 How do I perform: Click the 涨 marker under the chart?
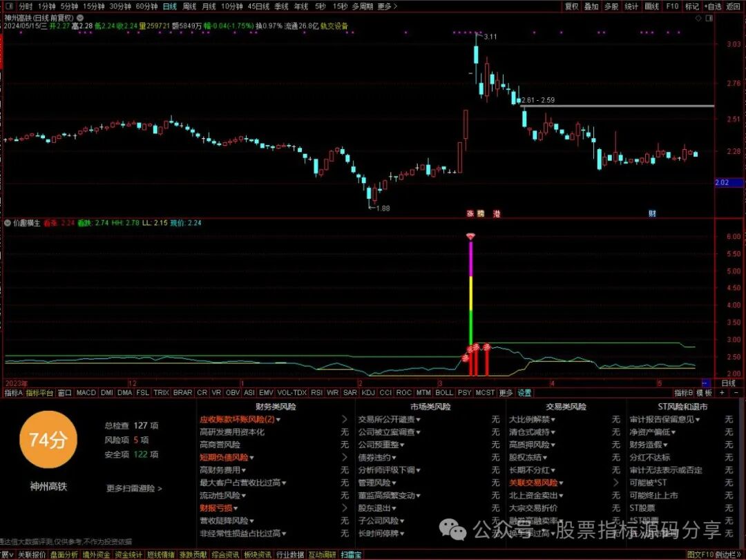[470, 213]
